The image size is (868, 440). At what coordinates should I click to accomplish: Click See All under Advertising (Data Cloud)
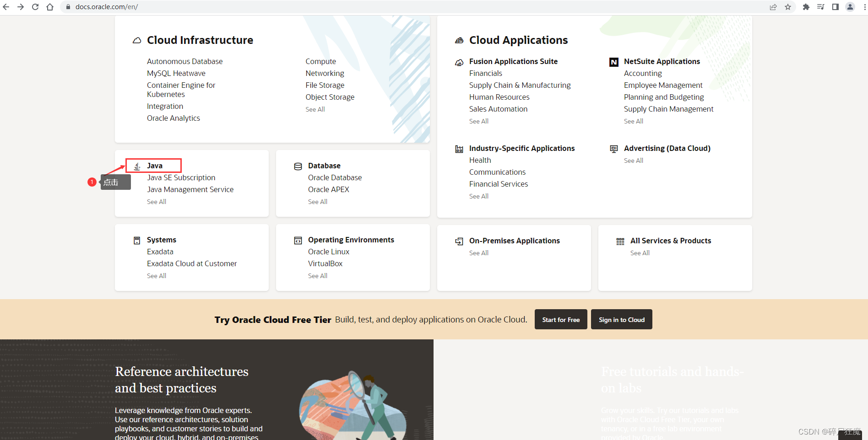tap(634, 161)
